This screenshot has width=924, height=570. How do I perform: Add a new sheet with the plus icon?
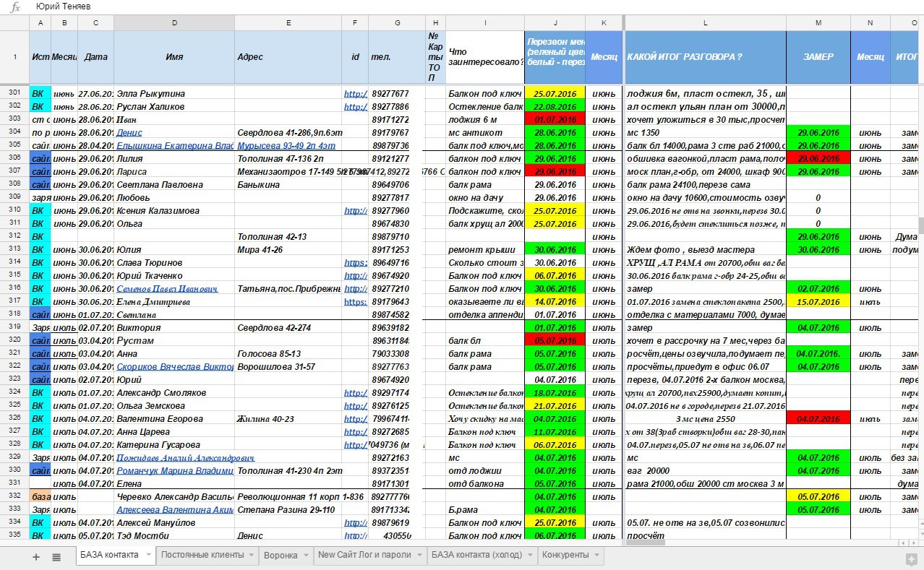coord(36,556)
